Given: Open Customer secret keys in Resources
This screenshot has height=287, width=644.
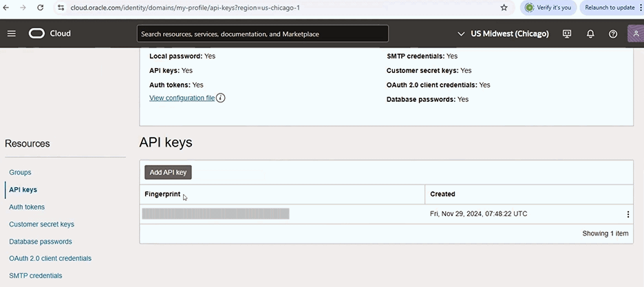Looking at the screenshot, I should 41,224.
